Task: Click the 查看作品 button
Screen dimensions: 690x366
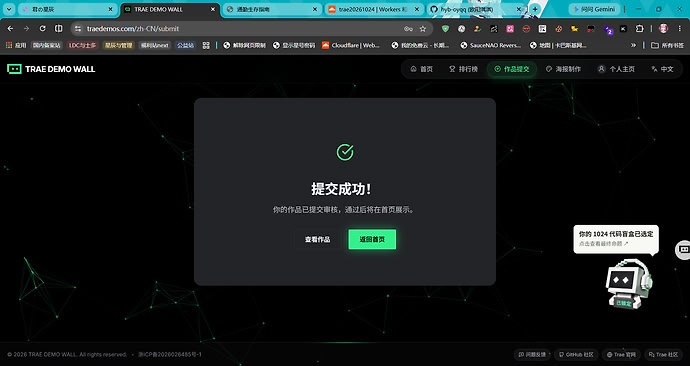Action: (317, 239)
